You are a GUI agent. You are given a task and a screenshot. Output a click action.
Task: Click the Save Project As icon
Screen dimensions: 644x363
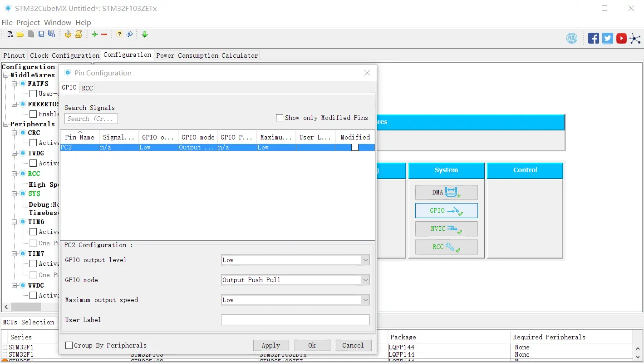[52, 34]
